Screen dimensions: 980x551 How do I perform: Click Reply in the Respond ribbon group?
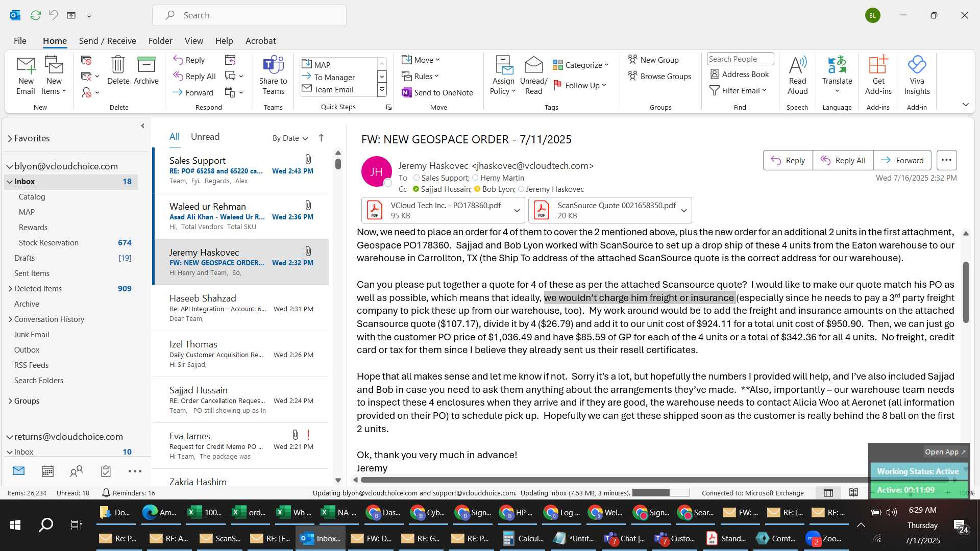pos(189,60)
